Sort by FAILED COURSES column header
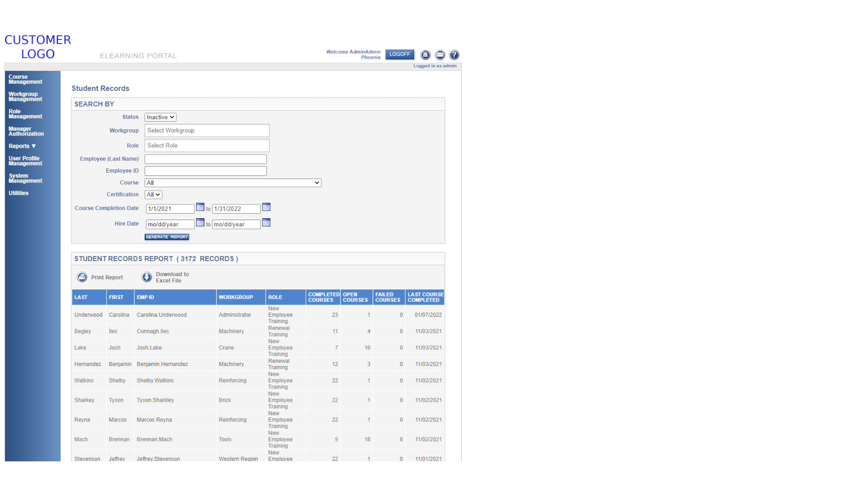Screen dimensions: 868x488 (x=388, y=297)
